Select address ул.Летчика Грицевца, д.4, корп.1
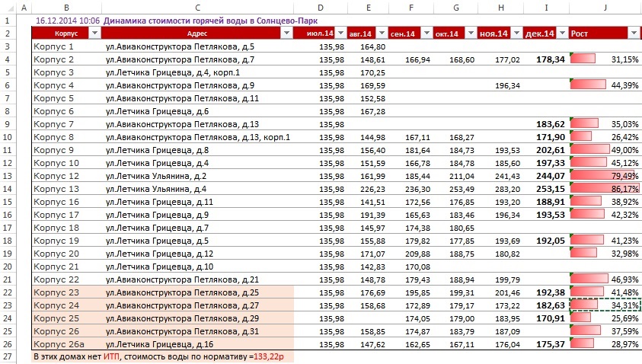Image resolution: width=642 pixels, height=364 pixels. [x=173, y=72]
